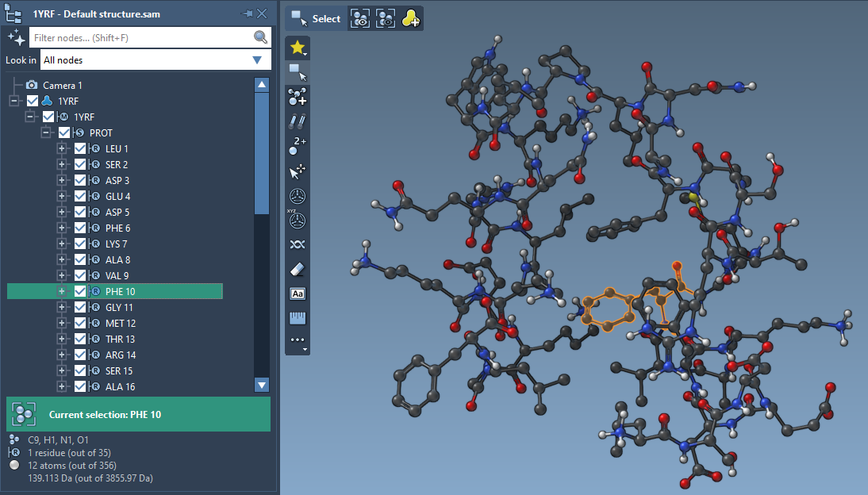The height and width of the screenshot is (495, 868).
Task: Select the Aa text annotation tool
Action: (298, 294)
